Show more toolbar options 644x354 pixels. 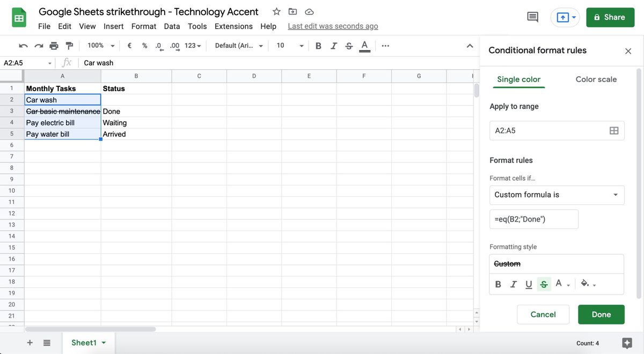click(385, 46)
